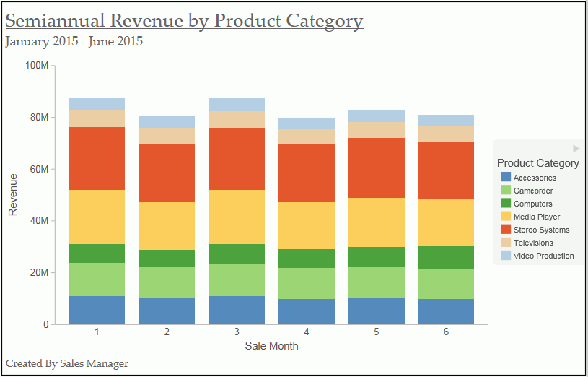Click the Media Player yellow legend swatch
Viewport: 588px width, 377px height.
point(506,216)
